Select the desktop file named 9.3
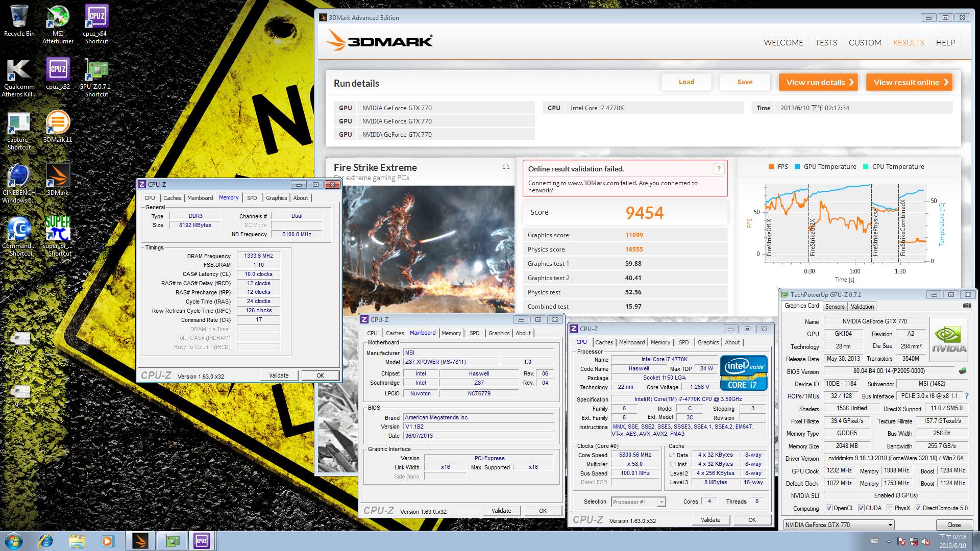 pos(19,396)
